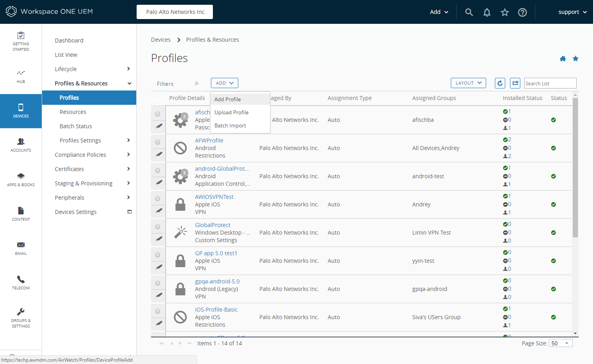
Task: Click the pencil edit icon for AFWProfile
Action: [x=158, y=154]
